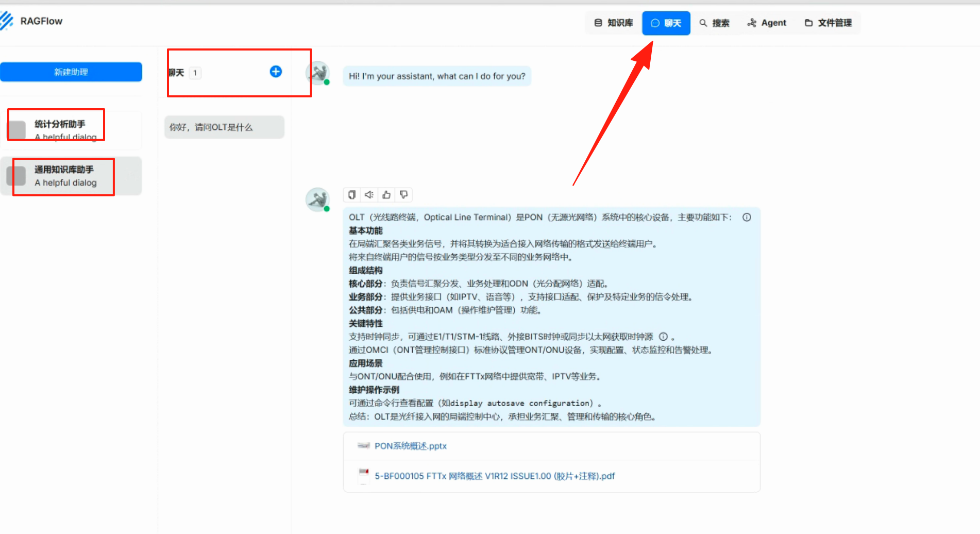Play the answer aloud with speaker icon
The image size is (980, 534).
[369, 195]
